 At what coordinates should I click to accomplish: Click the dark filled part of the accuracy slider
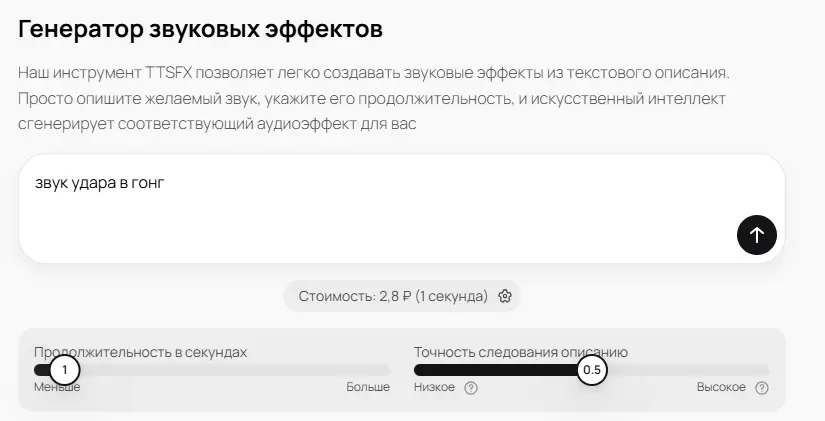[496, 370]
